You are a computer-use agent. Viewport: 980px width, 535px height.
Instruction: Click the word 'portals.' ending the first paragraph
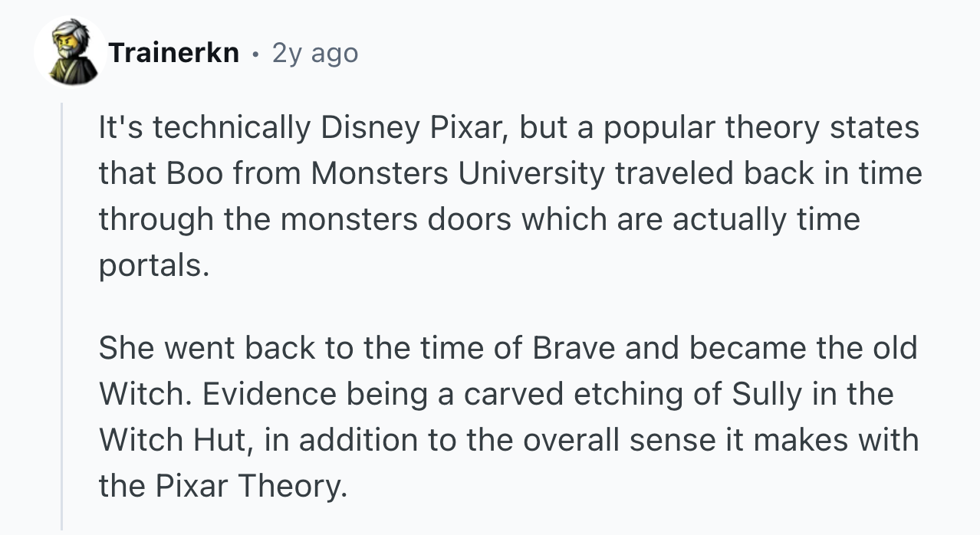[153, 266]
